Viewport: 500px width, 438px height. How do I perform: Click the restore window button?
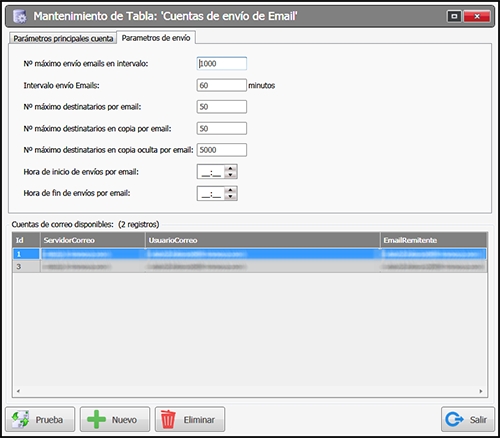pos(454,16)
